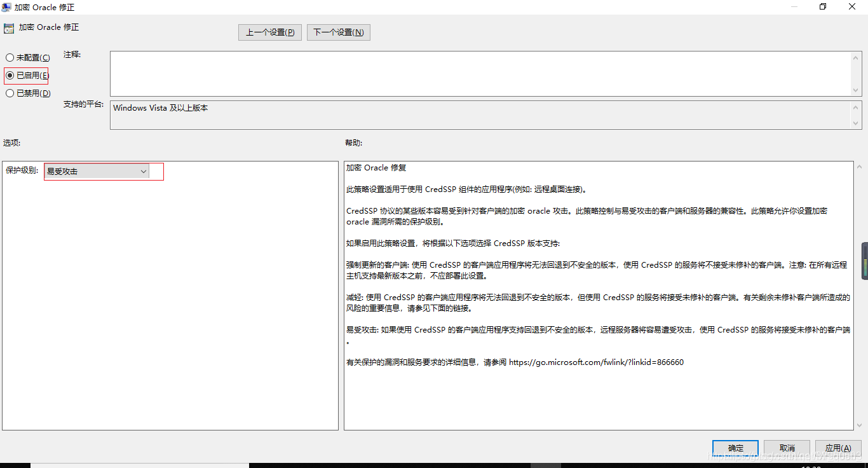Click the go.microsoft.com fwlink URL text

[596, 362]
